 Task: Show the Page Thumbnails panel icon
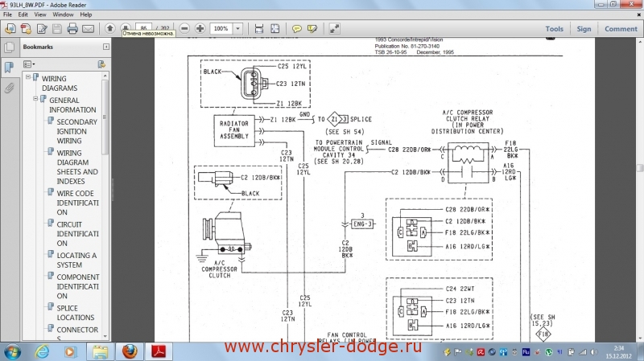(9, 47)
